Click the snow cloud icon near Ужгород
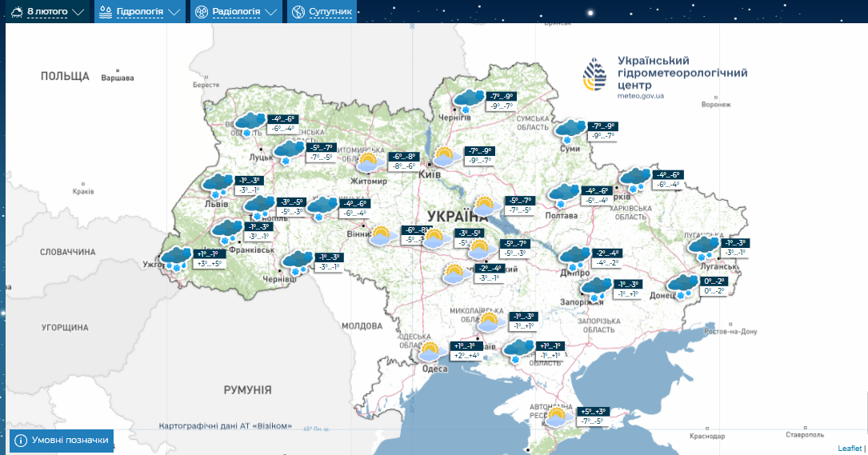Screen dimensions: 868x455 tap(175, 259)
